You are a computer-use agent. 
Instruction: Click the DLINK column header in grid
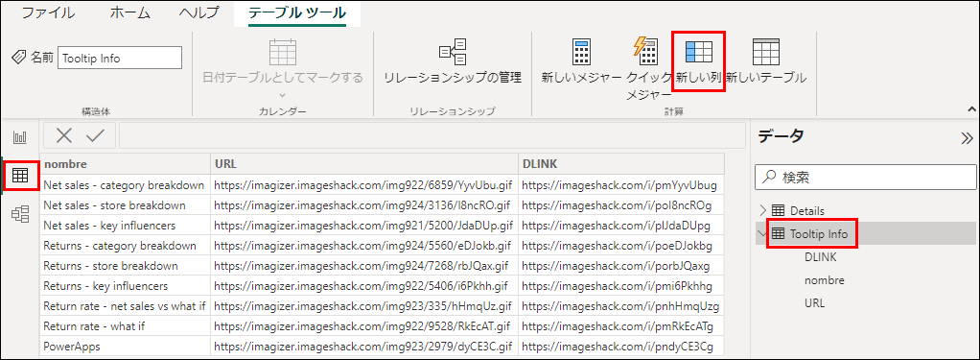(x=621, y=164)
